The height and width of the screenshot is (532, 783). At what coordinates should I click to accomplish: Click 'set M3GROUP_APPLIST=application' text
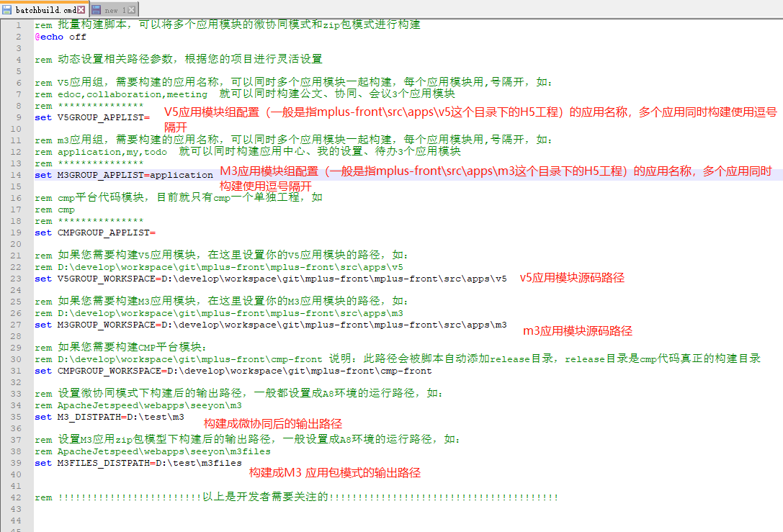pyautogui.click(x=124, y=175)
